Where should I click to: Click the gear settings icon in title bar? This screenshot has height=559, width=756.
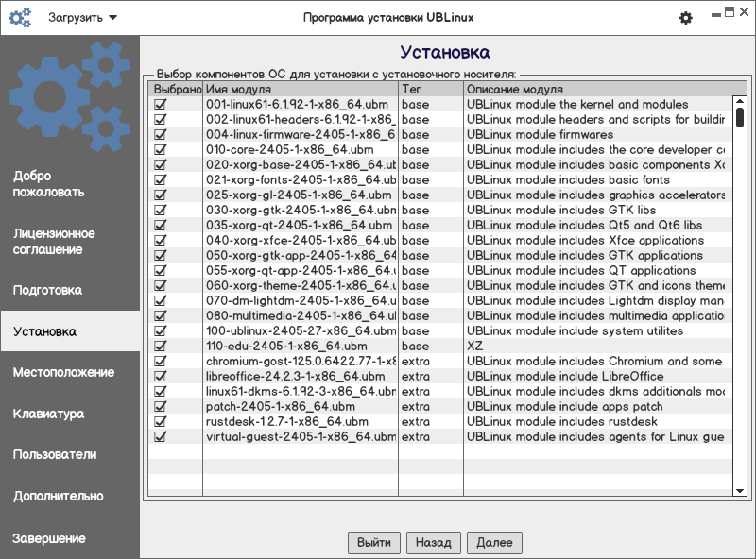pos(686,18)
